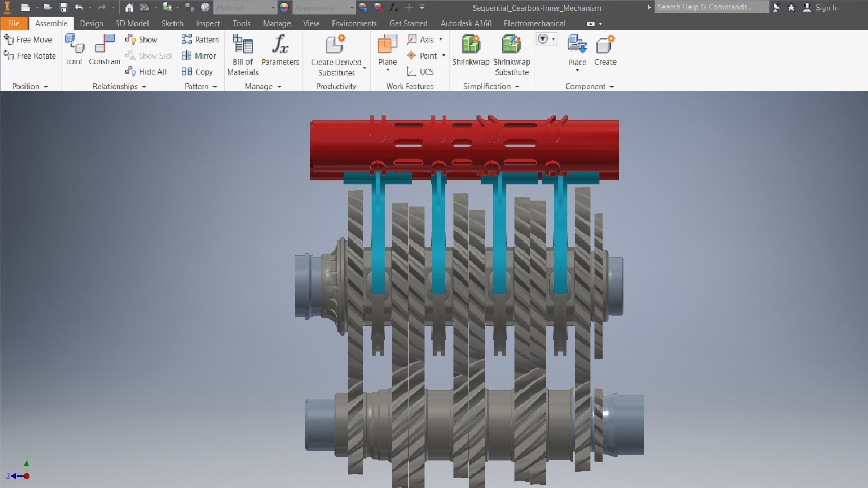Screen dimensions: 868x488
Task: Expand the Component panel dropdown
Action: 612,87
